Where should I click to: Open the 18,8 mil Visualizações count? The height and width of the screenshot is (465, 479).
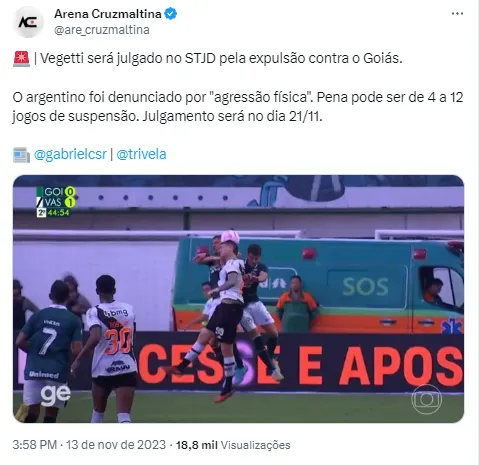tap(233, 445)
